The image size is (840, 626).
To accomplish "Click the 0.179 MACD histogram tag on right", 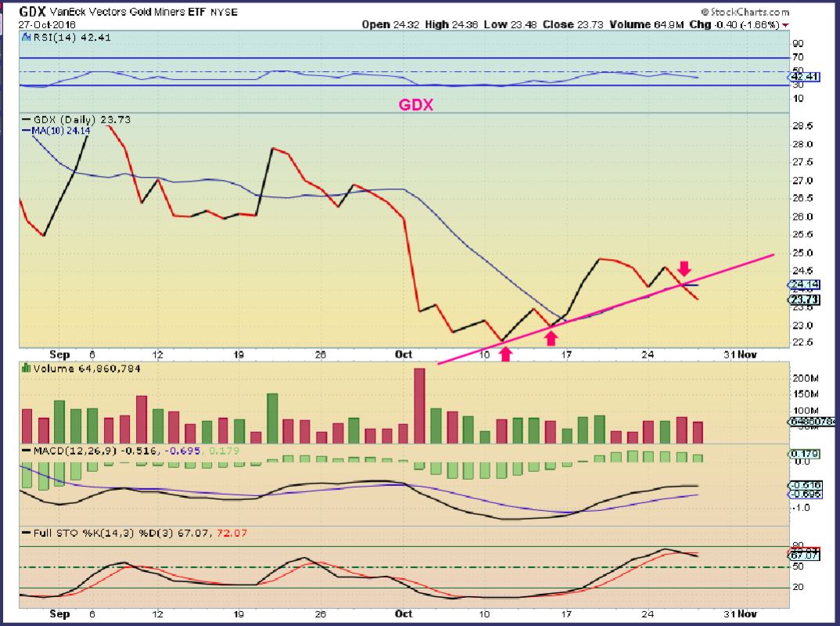I will click(x=805, y=454).
